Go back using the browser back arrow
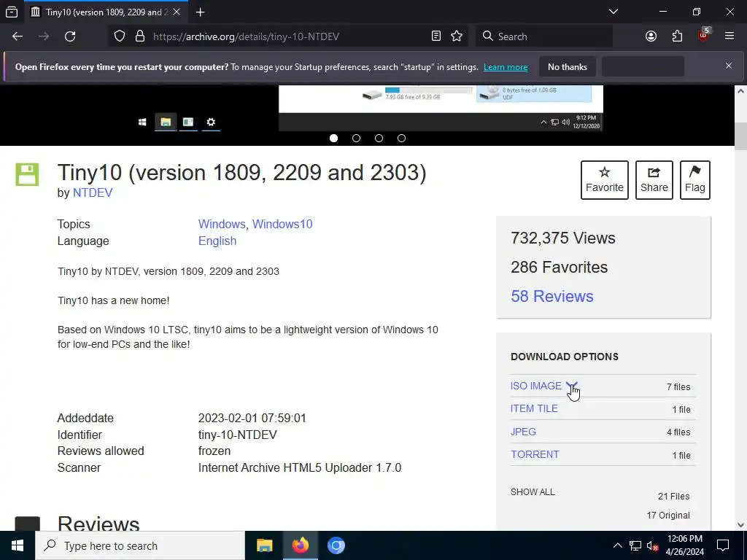The height and width of the screenshot is (560, 747). pyautogui.click(x=18, y=36)
